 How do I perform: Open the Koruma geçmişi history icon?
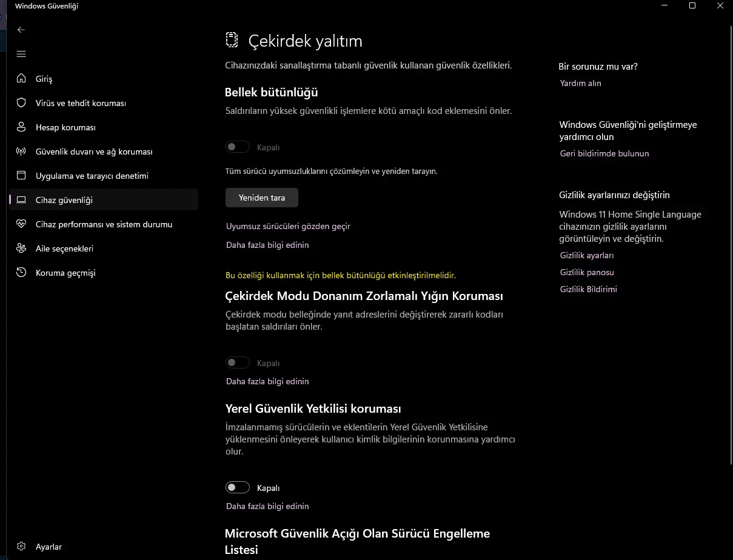tap(21, 273)
